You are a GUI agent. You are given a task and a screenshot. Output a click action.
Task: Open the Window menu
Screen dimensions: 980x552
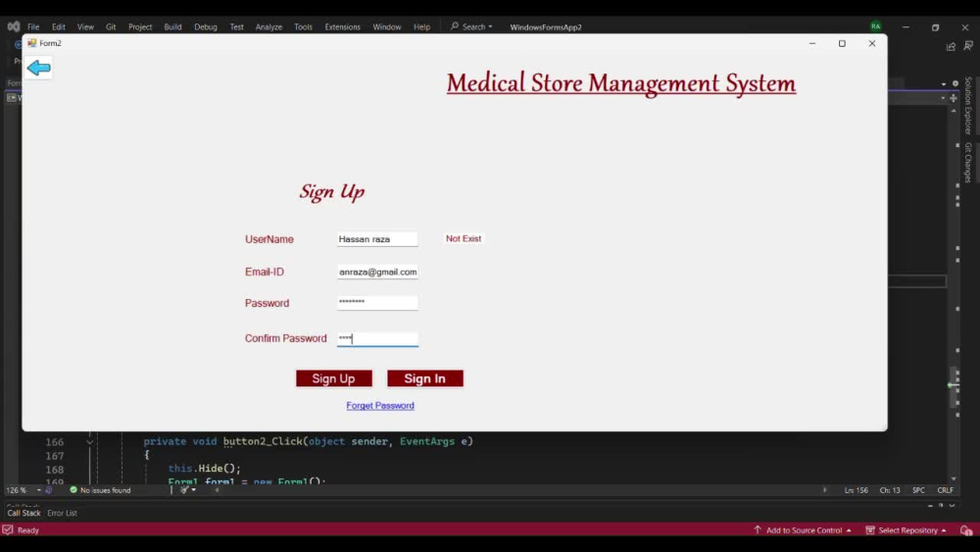coord(387,26)
